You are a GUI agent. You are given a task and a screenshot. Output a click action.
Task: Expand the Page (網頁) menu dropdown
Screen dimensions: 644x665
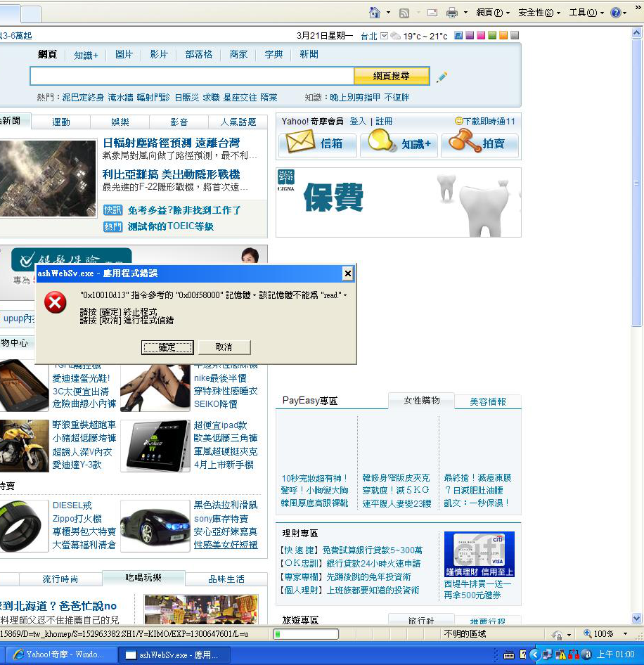point(493,13)
